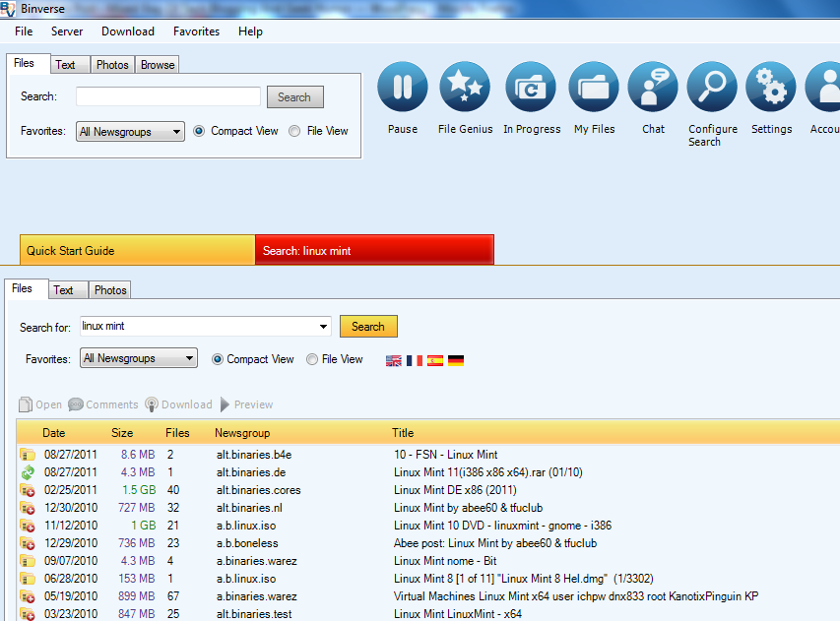
Task: Open the Account icon
Action: [823, 87]
